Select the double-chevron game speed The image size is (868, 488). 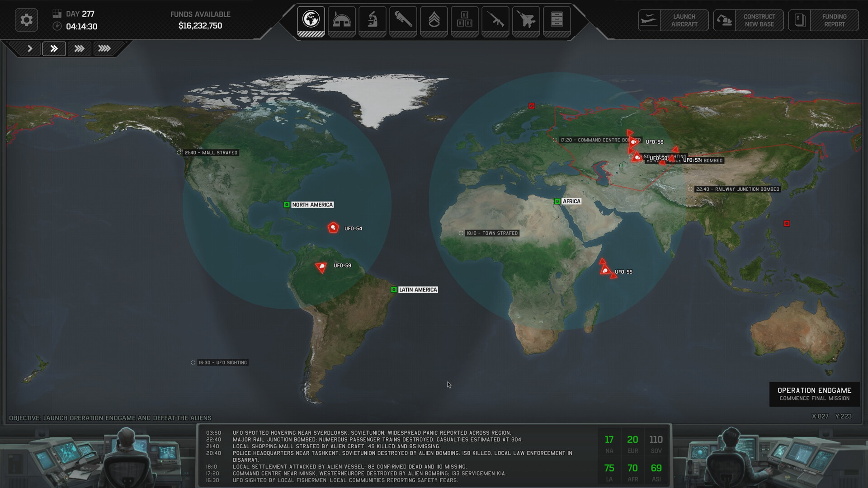54,49
